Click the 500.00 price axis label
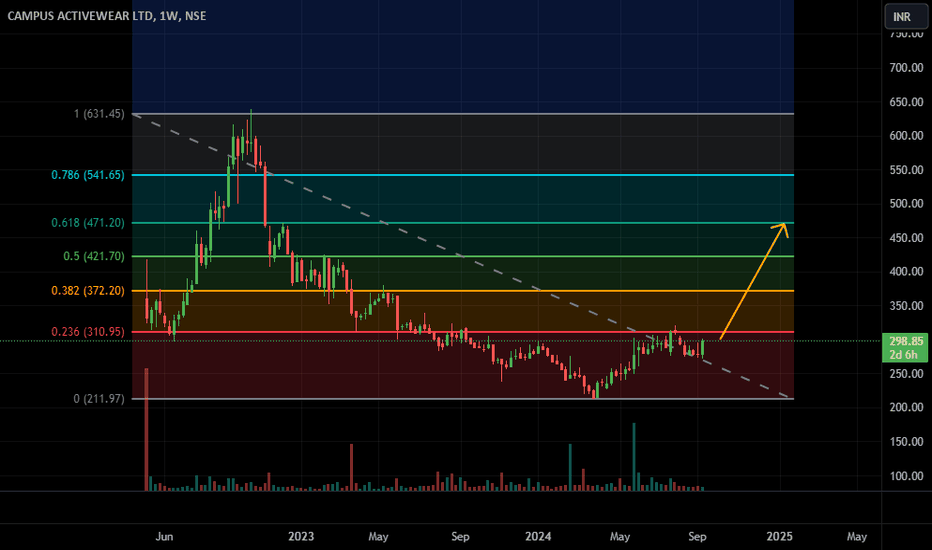The height and width of the screenshot is (550, 932). (906, 204)
